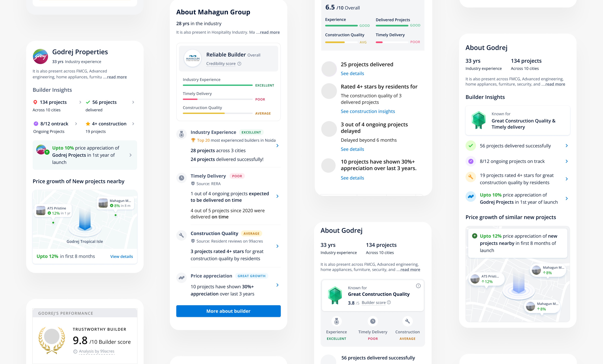
Task: Open Timely Delivery details arrow
Action: (x=277, y=196)
